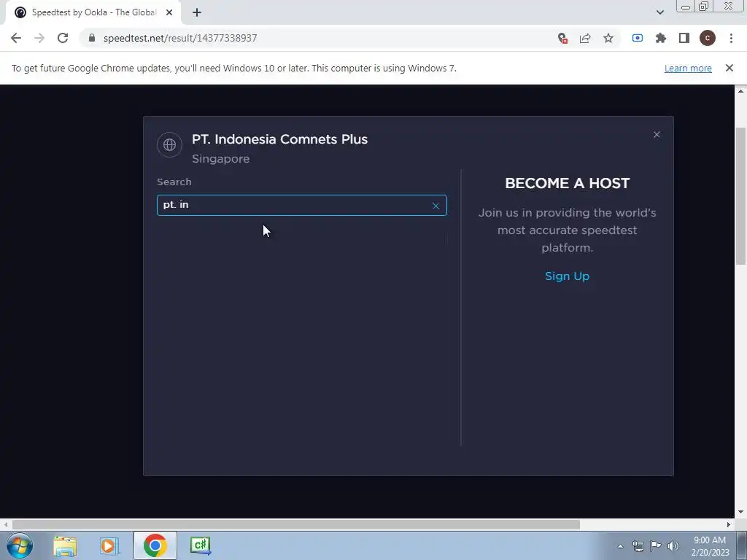Viewport: 747px width, 560px height.
Task: Dismiss the Chrome update notification bar
Action: coord(729,68)
